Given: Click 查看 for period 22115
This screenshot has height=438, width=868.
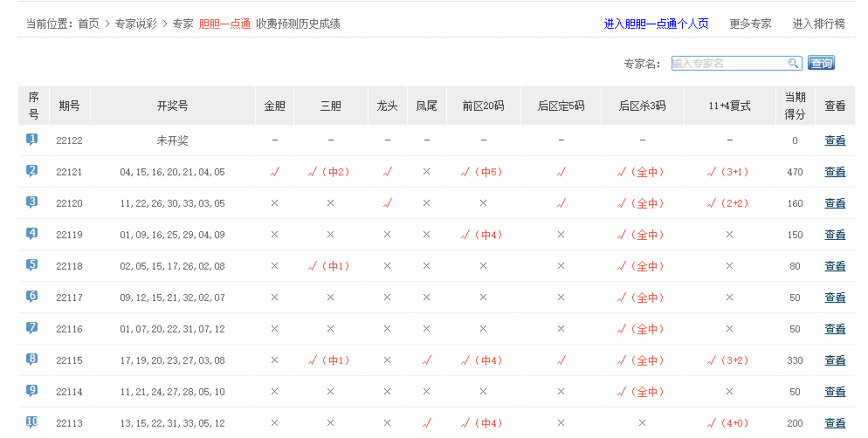Looking at the screenshot, I should tap(835, 360).
